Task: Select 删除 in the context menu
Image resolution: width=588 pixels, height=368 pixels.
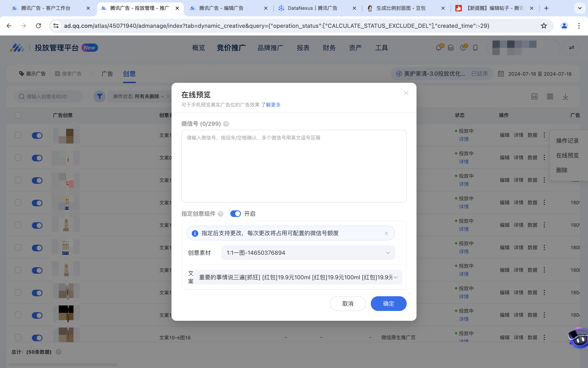Action: pyautogui.click(x=562, y=170)
